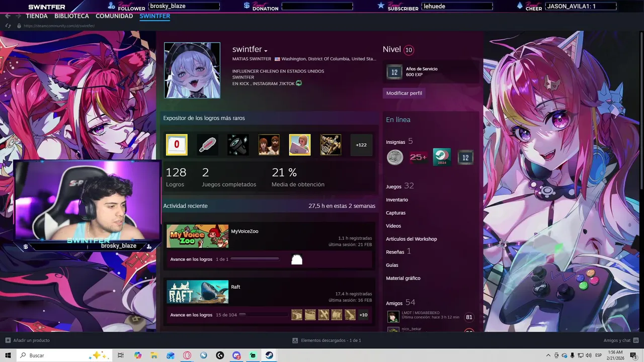
Task: Open the taskbar clock showing 1:56 AM
Action: pyautogui.click(x=615, y=355)
